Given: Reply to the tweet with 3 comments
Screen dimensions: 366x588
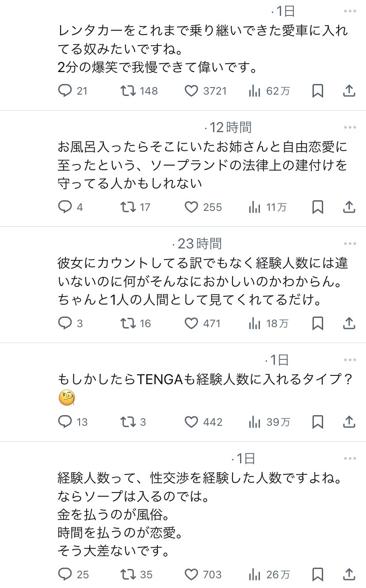Looking at the screenshot, I should tap(65, 323).
